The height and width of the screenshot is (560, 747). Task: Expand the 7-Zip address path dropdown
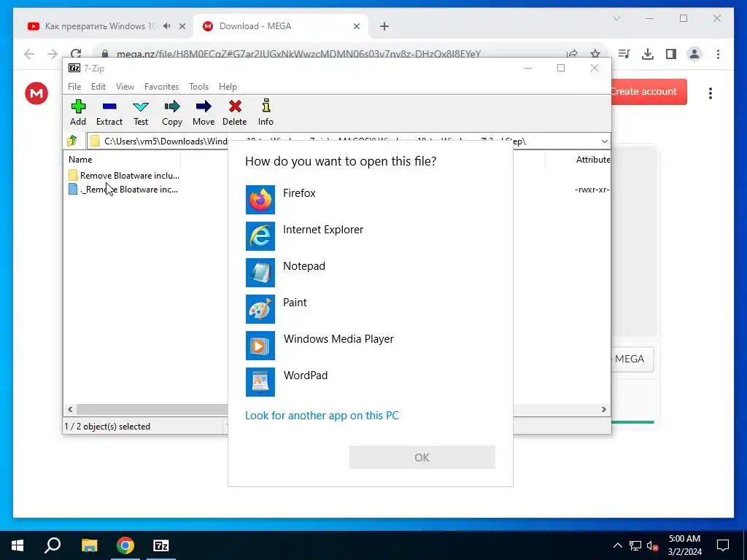tap(604, 141)
